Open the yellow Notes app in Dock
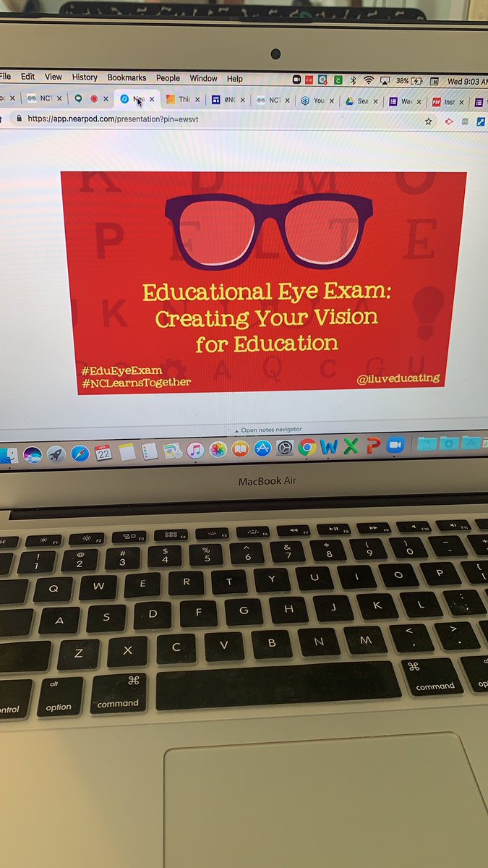This screenshot has height=868, width=488. pyautogui.click(x=127, y=453)
